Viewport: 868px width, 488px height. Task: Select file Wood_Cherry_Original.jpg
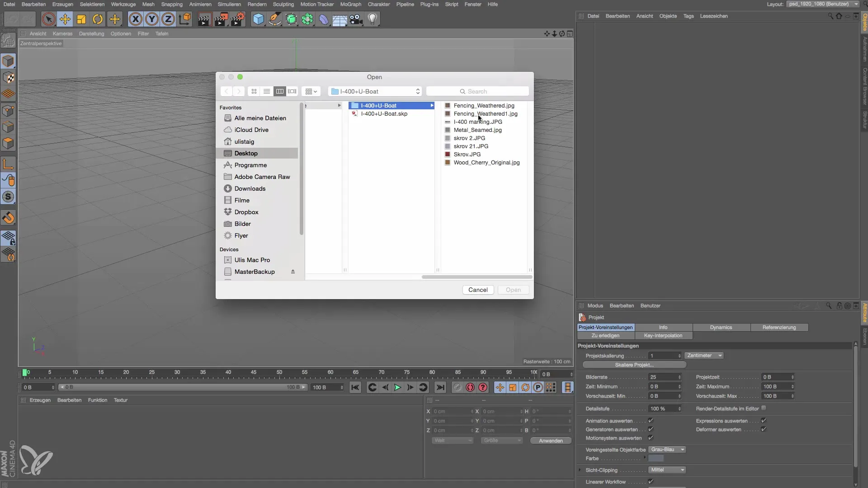point(486,163)
